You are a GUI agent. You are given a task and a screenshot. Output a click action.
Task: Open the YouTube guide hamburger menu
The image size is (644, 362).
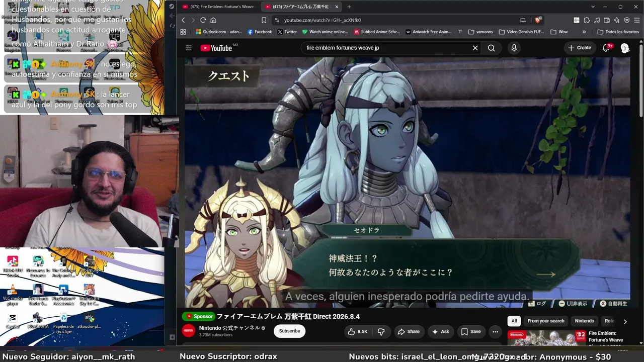pos(188,48)
